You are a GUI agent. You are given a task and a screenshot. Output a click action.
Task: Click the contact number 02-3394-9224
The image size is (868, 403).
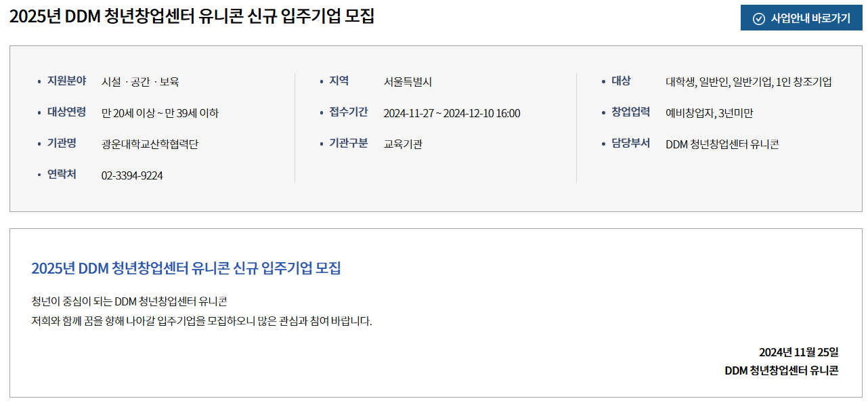(x=132, y=175)
